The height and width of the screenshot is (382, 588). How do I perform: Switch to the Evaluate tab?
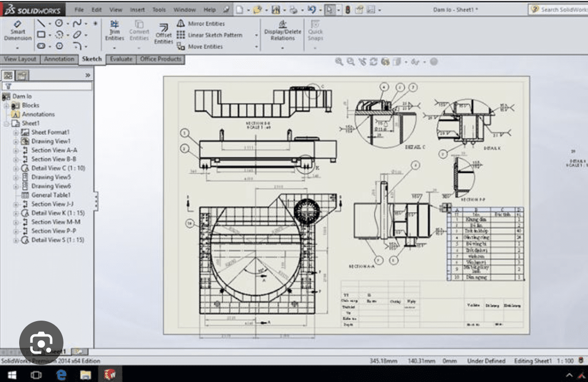coord(120,58)
